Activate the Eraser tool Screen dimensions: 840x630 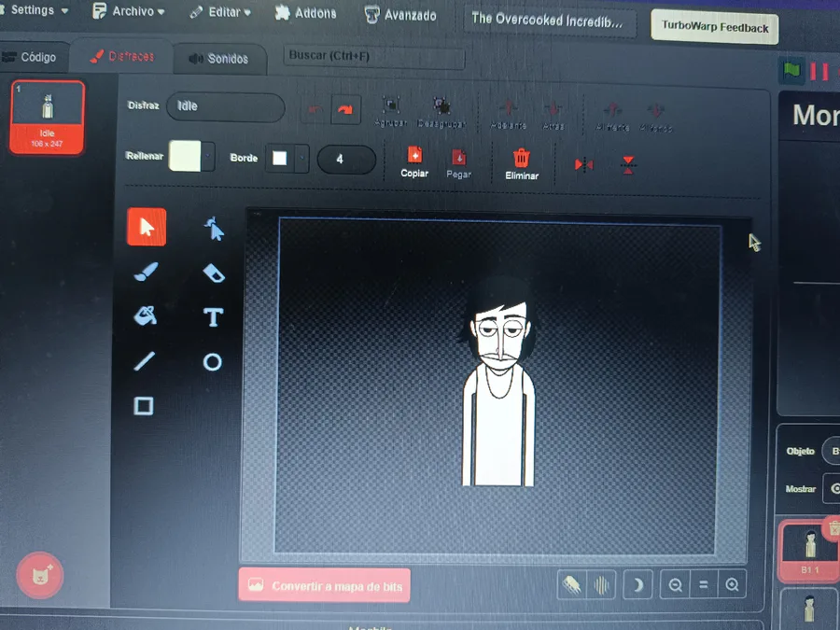[x=214, y=273]
